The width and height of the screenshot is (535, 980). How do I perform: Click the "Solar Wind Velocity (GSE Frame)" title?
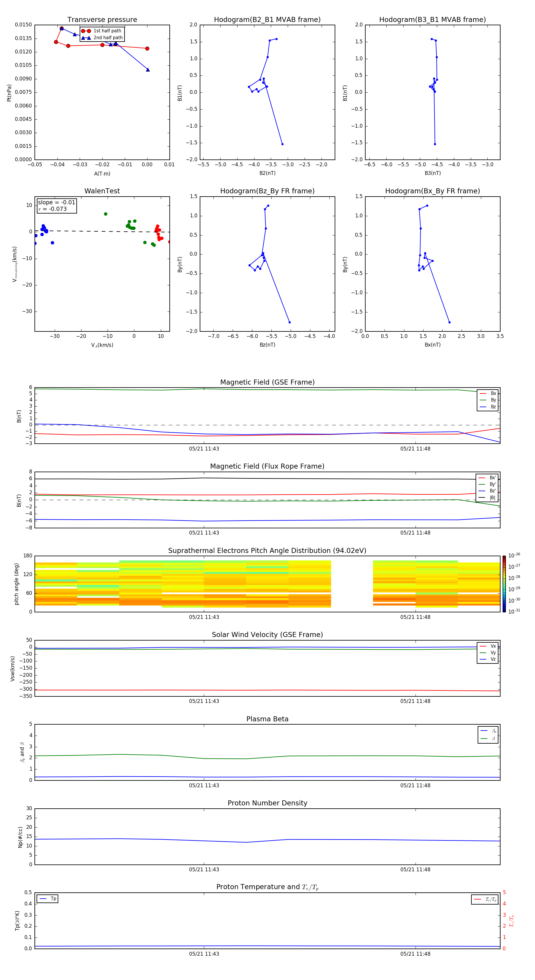tap(267, 635)
